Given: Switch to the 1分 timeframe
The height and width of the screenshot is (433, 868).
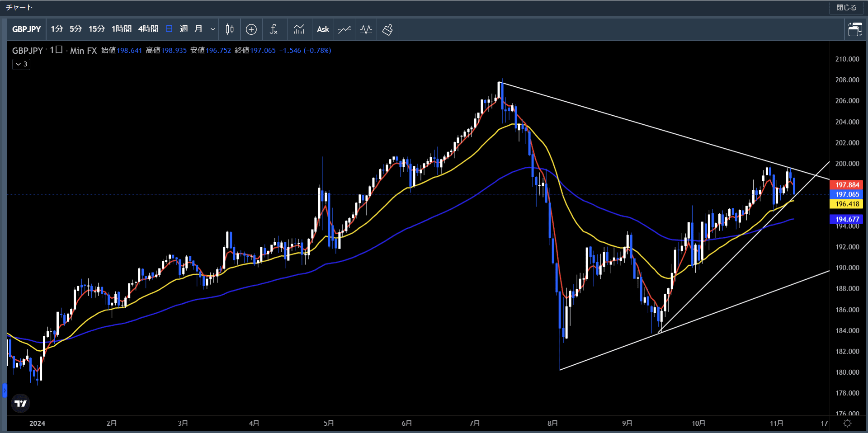Looking at the screenshot, I should (57, 29).
